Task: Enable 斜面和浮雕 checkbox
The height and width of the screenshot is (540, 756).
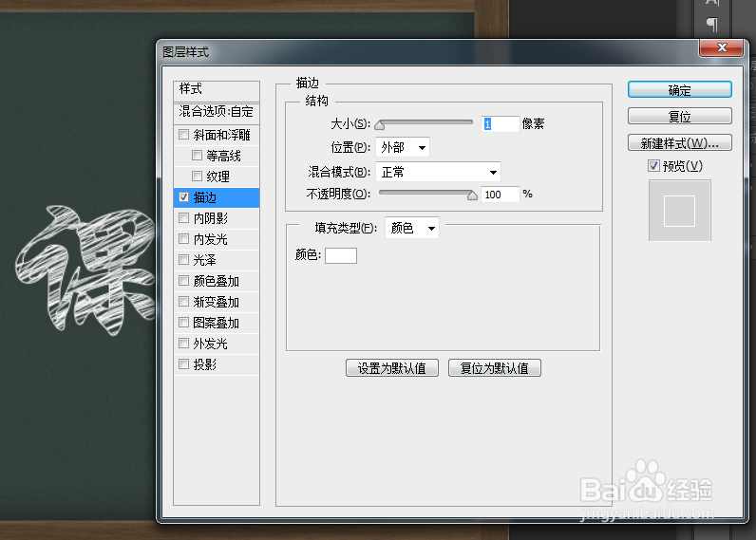Action: coord(183,135)
